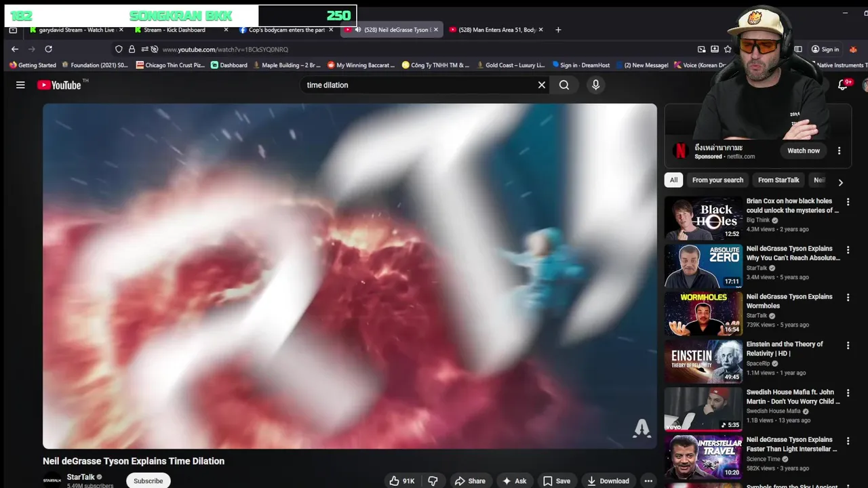868x488 pixels.
Task: Close the garydavid Stream tab
Action: point(121,30)
